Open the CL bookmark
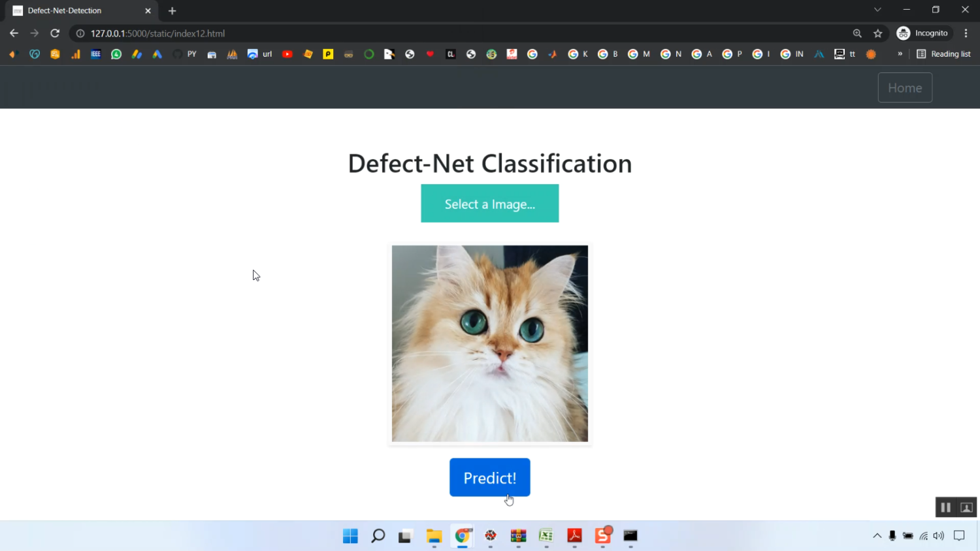Screen dimensions: 980x551 [451, 54]
